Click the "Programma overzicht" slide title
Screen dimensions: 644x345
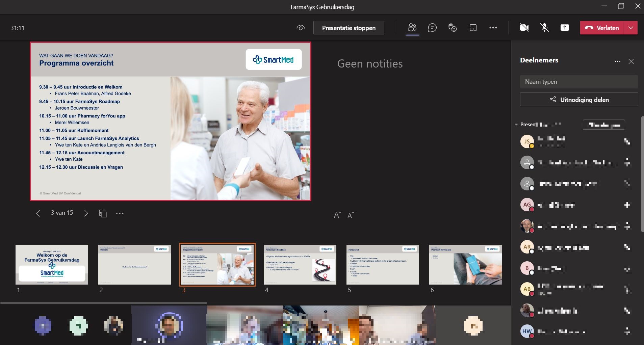click(x=76, y=63)
